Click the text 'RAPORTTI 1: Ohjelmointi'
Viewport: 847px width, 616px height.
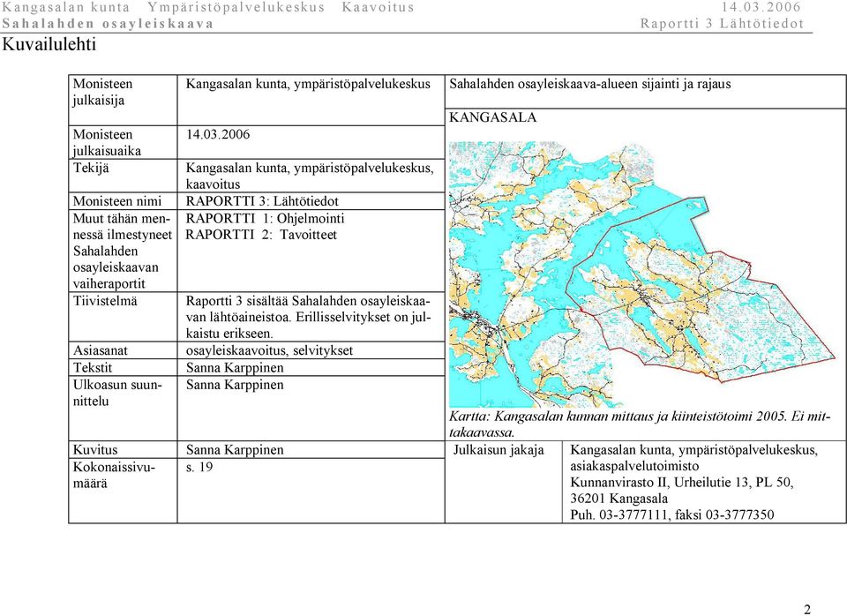coord(265,218)
